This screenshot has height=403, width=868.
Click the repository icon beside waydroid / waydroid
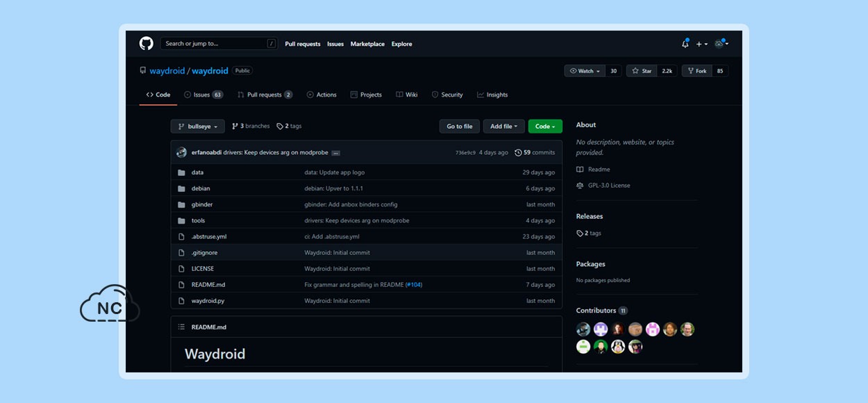(143, 71)
